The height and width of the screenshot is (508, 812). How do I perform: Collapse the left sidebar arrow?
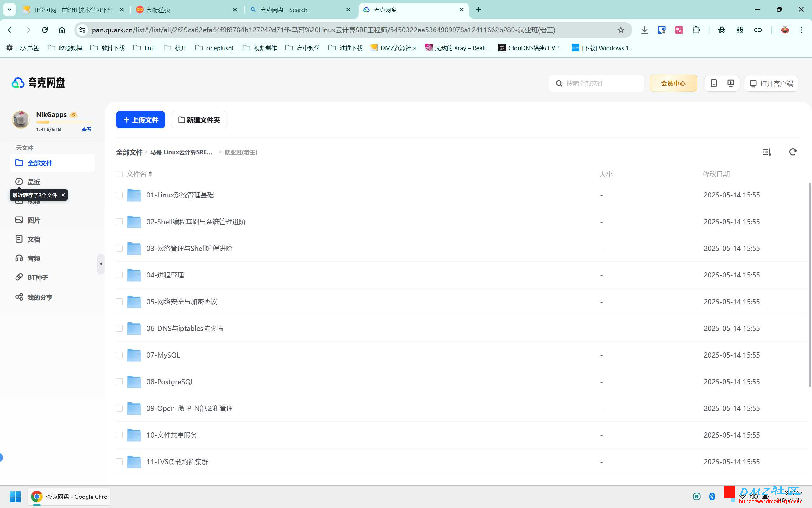pos(101,264)
